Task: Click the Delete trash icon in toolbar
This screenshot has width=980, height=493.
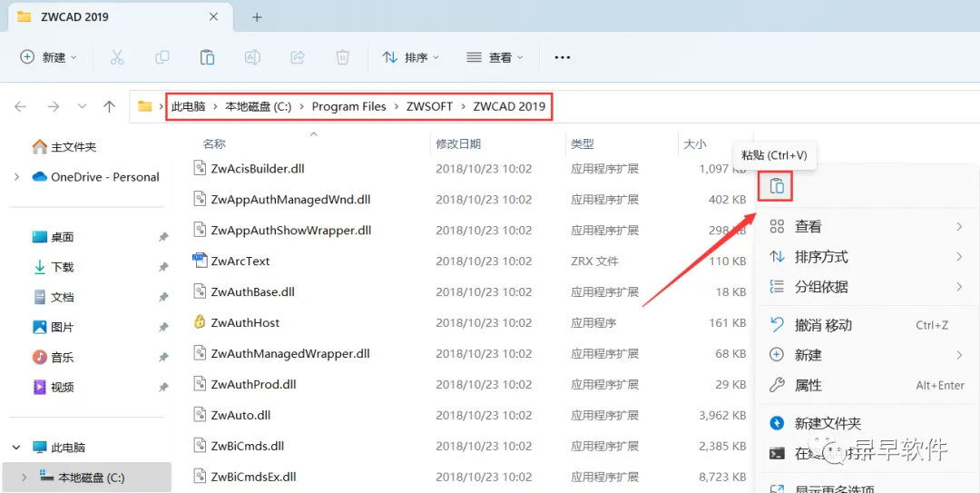Action: pyautogui.click(x=342, y=57)
